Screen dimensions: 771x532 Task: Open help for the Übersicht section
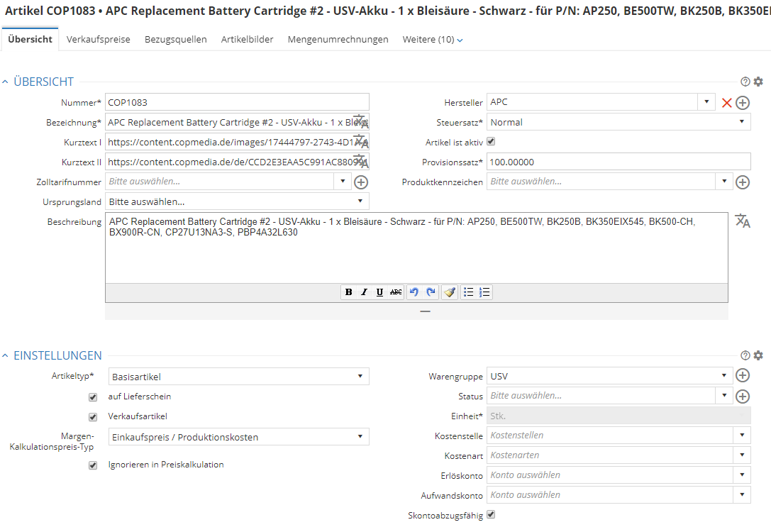(745, 82)
